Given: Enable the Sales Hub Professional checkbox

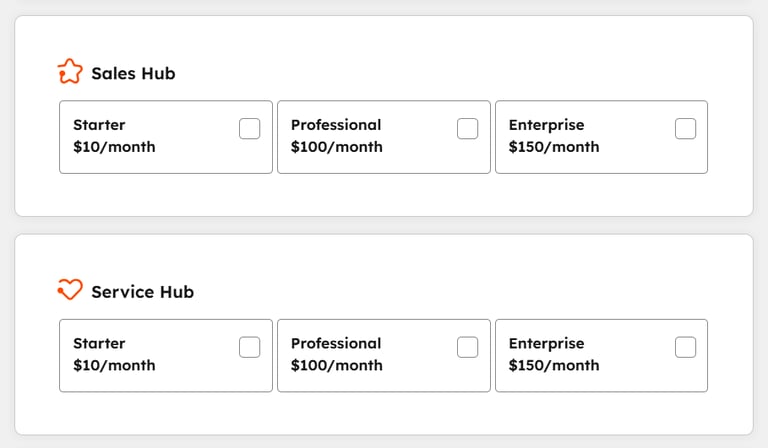Looking at the screenshot, I should point(467,129).
